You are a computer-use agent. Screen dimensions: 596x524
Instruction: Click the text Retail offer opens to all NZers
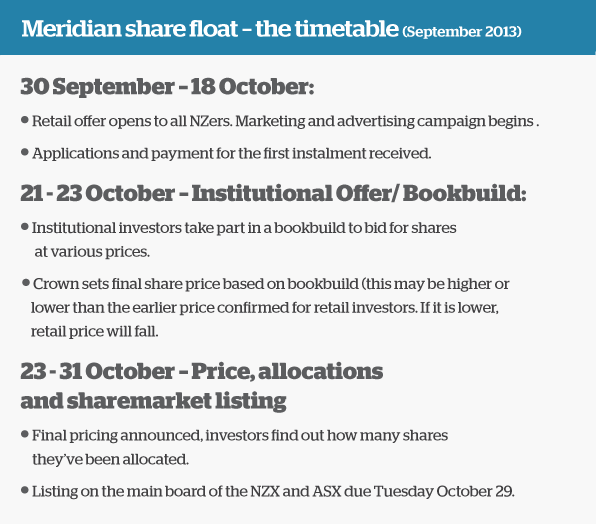[132, 122]
